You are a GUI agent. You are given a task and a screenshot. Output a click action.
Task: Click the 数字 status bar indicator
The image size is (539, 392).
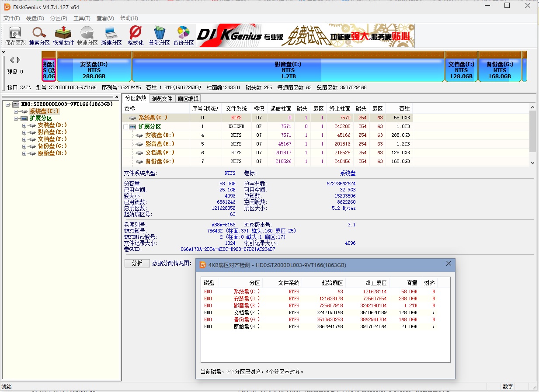coord(508,387)
